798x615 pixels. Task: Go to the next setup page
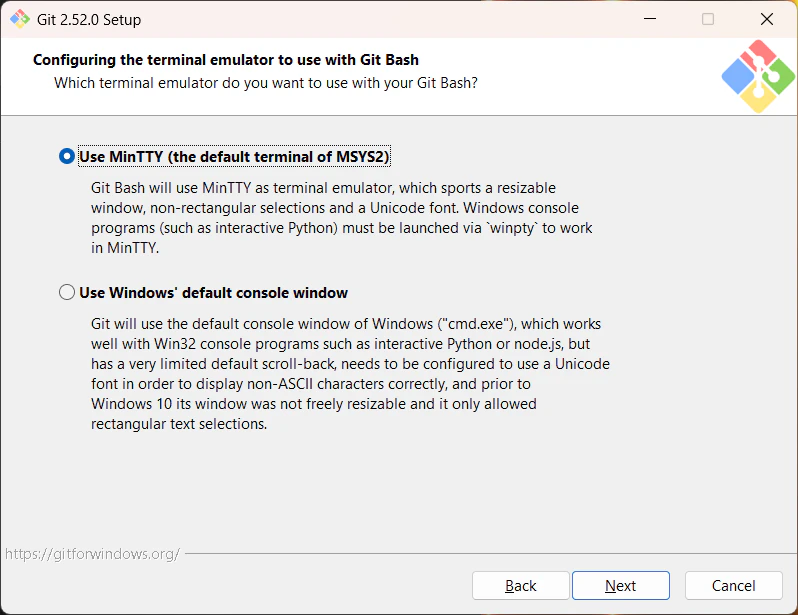click(x=620, y=585)
